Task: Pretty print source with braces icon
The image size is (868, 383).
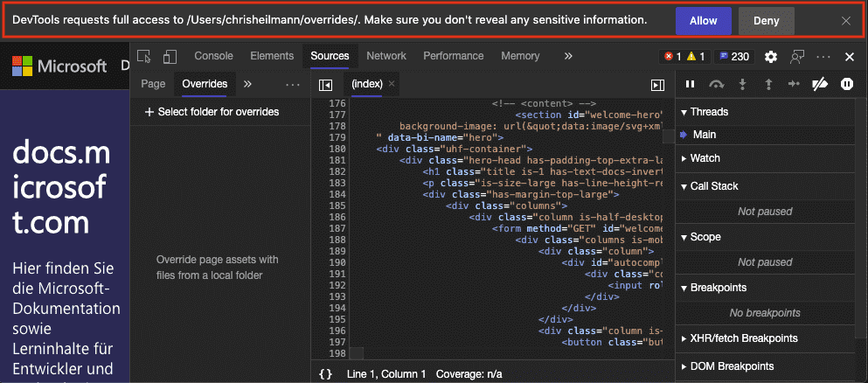Action: tap(325, 373)
